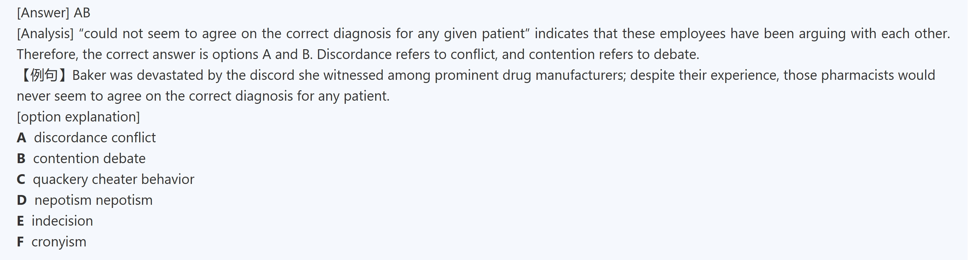Select the bold letter A option
The image size is (980, 260).
tap(21, 138)
